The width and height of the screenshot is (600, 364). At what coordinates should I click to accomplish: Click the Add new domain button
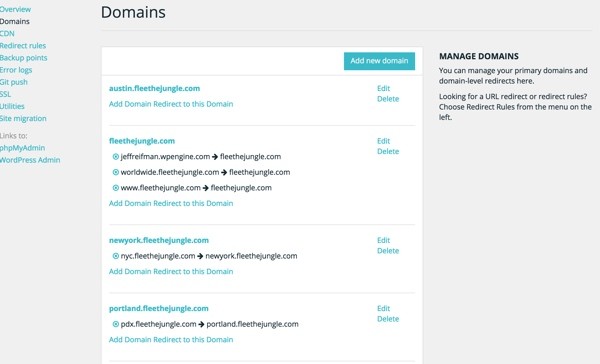tap(379, 61)
